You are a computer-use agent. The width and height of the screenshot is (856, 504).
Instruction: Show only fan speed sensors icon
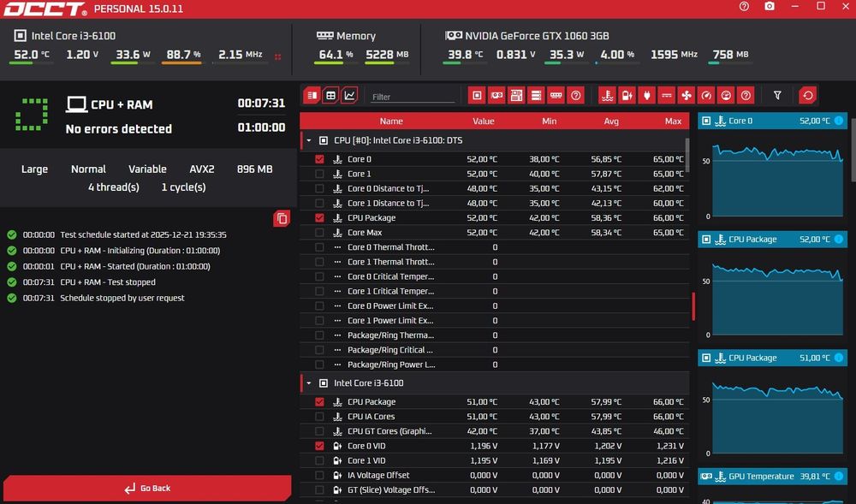click(687, 96)
